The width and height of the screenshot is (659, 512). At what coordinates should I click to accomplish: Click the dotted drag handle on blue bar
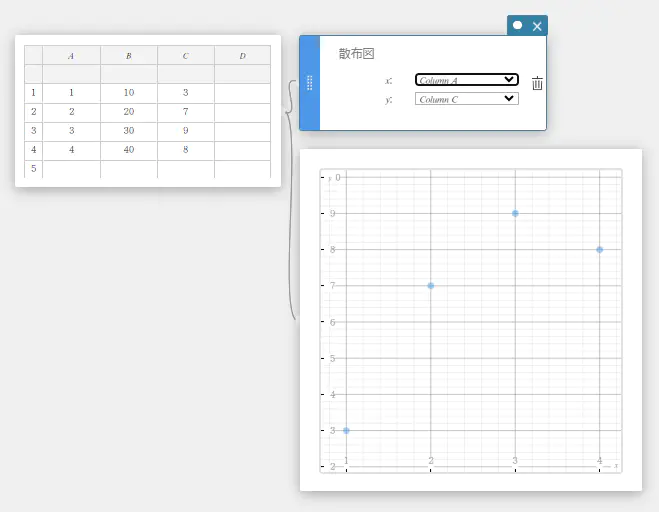tap(309, 83)
